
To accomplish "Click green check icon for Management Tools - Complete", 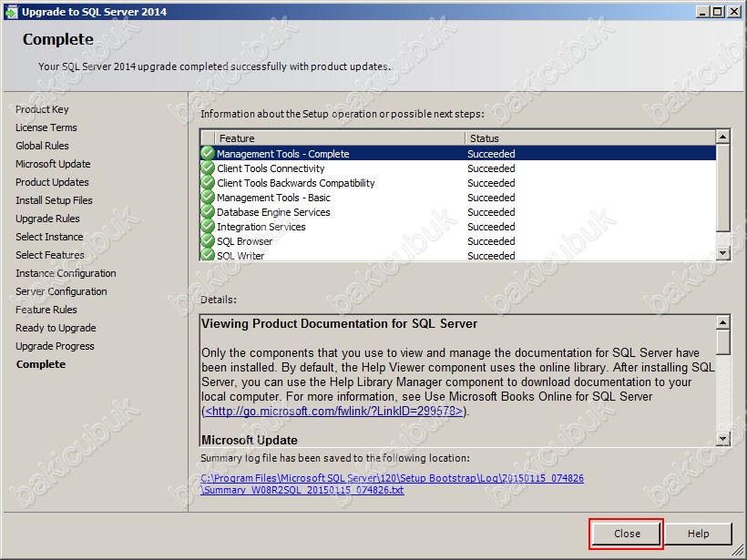I will coord(208,153).
